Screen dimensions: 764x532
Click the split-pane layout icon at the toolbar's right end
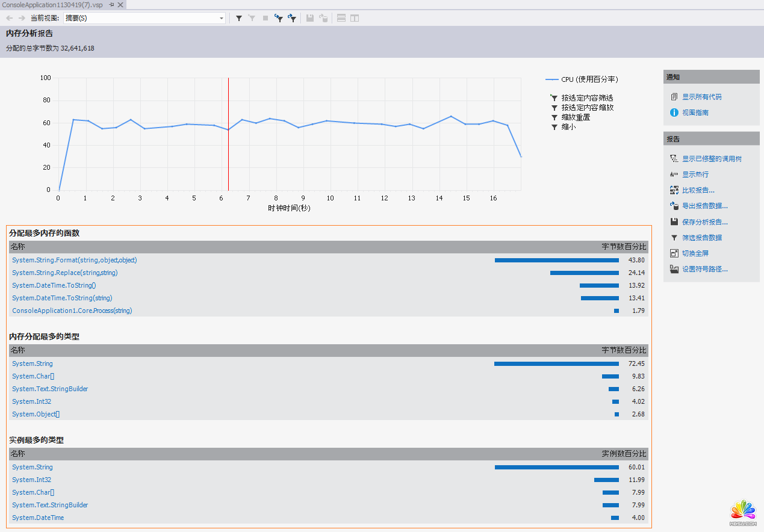pyautogui.click(x=355, y=18)
